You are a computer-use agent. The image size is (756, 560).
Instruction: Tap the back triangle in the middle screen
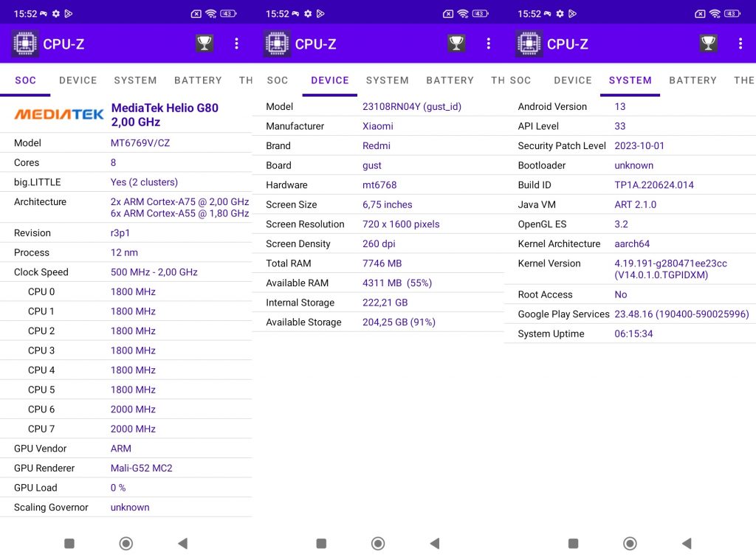click(x=435, y=544)
